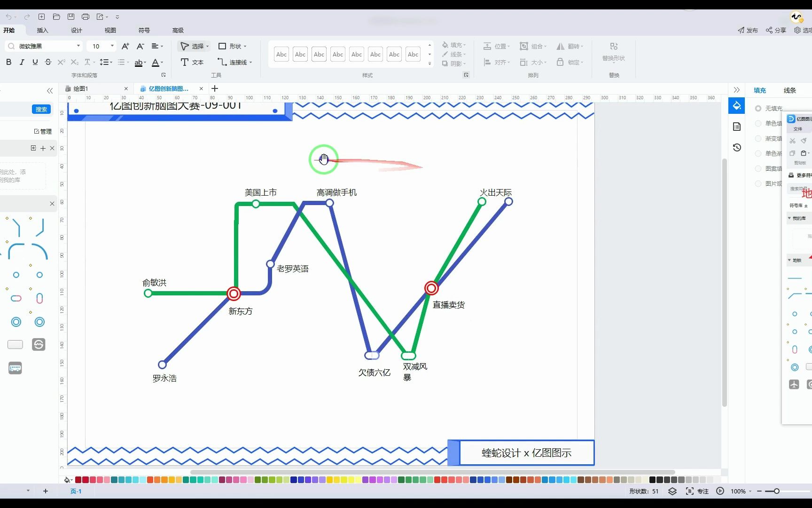Start presentation play icon
Screen dimensions: 812x508
coord(720,491)
